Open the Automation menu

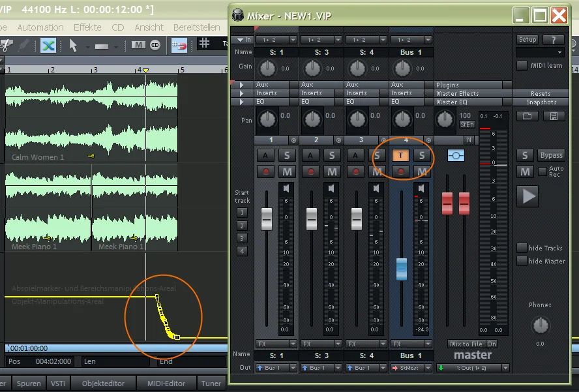tap(40, 27)
